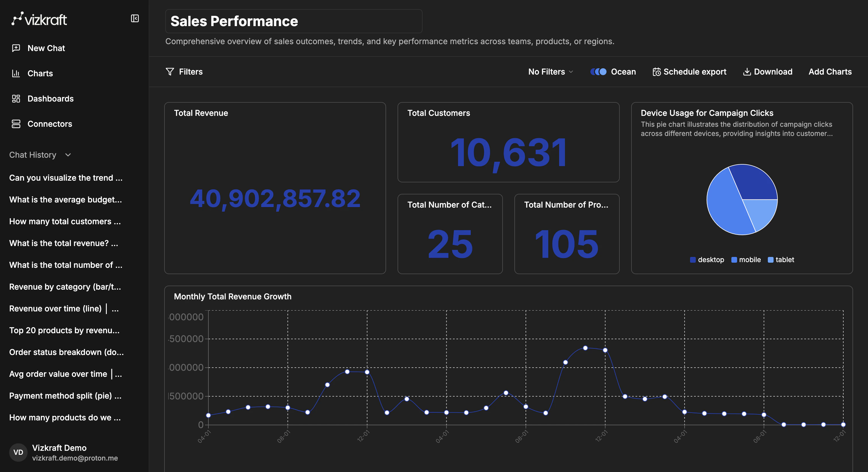The width and height of the screenshot is (868, 472).
Task: Click the Filters funnel icon
Action: [x=170, y=71]
